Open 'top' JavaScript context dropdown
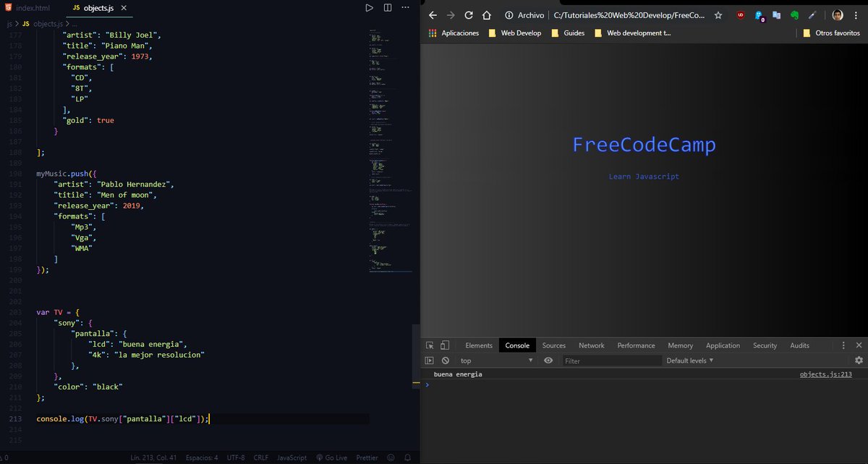This screenshot has width=868, height=464. coord(496,360)
